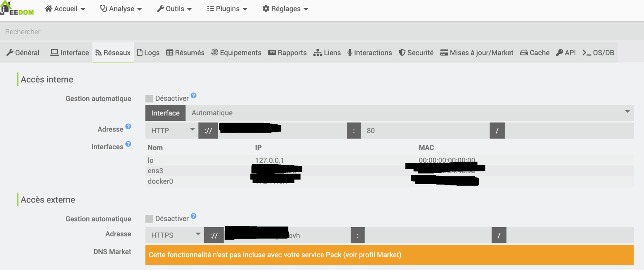
Task: Expand the Interface Automatique dropdown
Action: [409, 113]
